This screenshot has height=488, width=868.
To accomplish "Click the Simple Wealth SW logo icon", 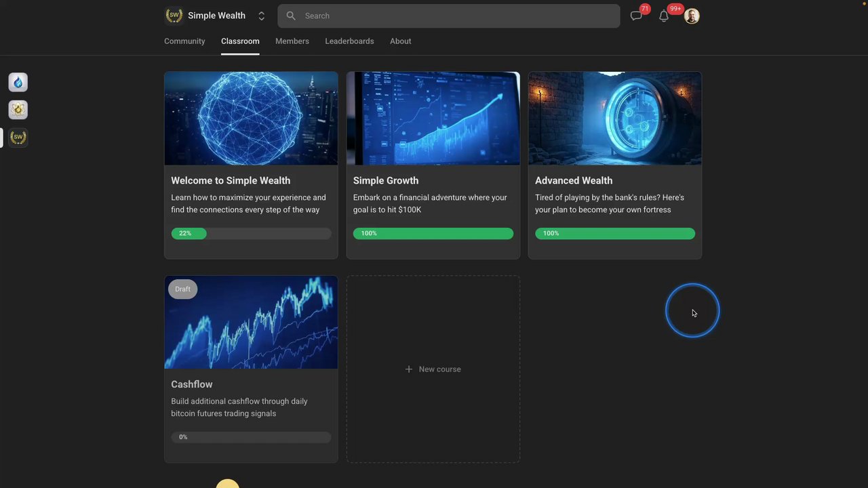I will (x=174, y=15).
